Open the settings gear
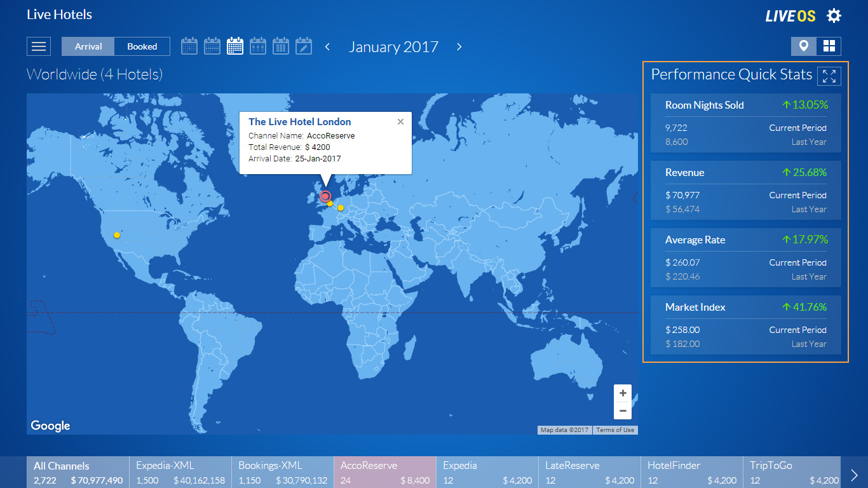Image resolution: width=868 pixels, height=488 pixels. (x=834, y=16)
